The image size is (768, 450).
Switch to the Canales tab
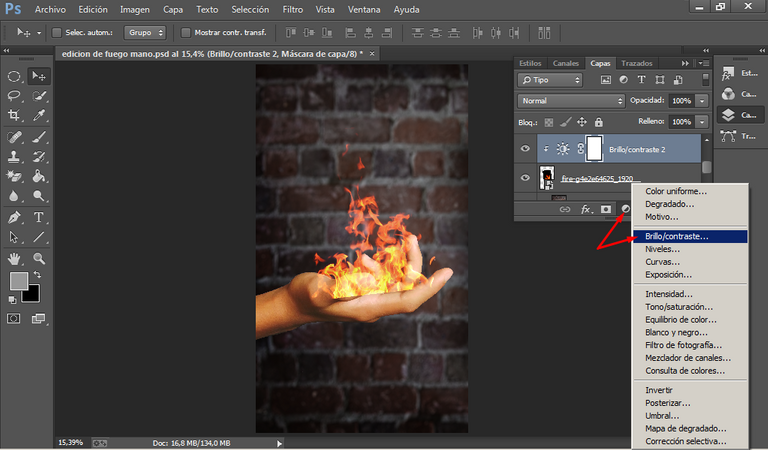point(566,63)
